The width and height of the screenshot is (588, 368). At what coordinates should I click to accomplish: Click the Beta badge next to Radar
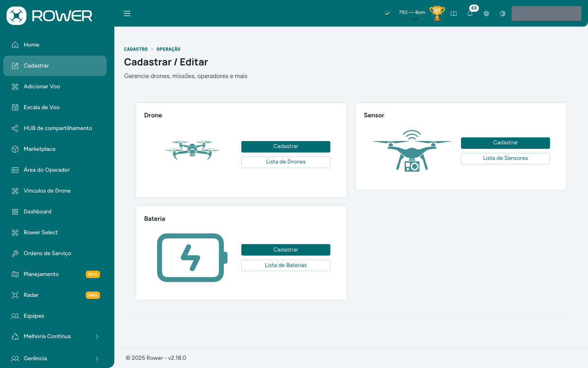click(93, 295)
